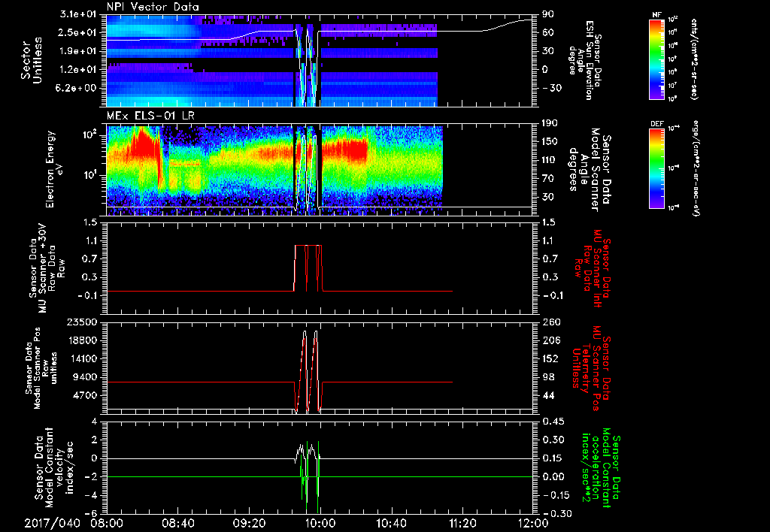Screen dimensions: 770x532
Task: Click the 1.9e+01 sector tick value
Action: (80, 51)
